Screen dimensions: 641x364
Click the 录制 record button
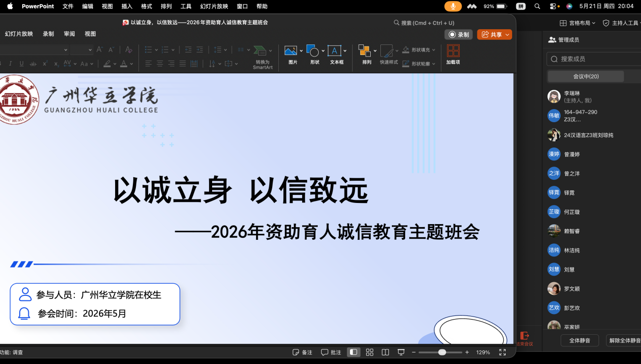click(459, 34)
